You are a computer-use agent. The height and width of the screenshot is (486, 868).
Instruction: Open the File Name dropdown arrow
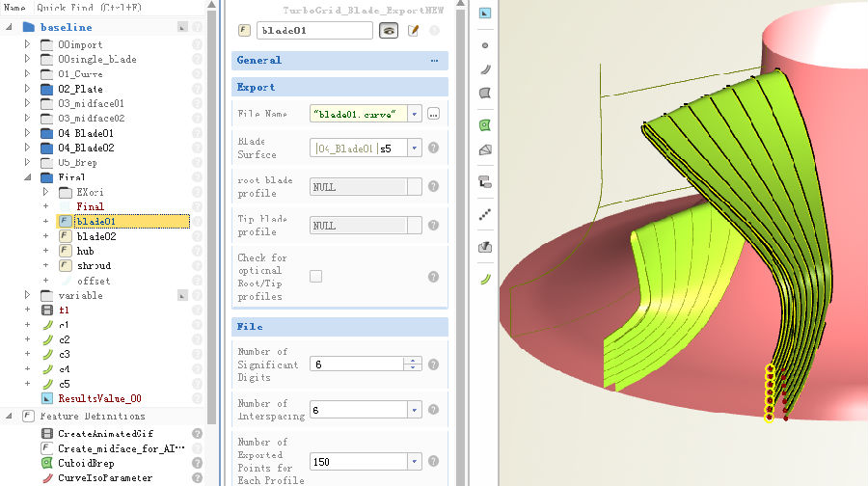[415, 114]
